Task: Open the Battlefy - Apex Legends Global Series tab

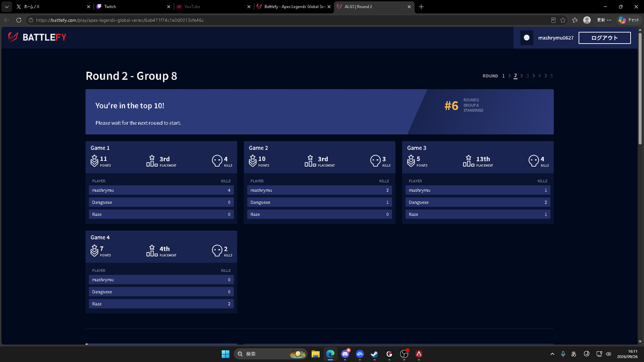Action: pyautogui.click(x=294, y=6)
